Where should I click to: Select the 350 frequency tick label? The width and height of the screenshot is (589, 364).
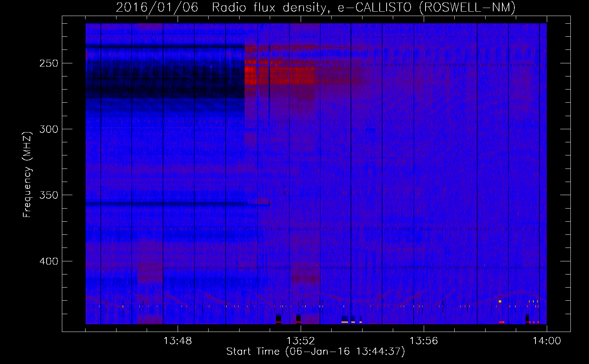49,195
